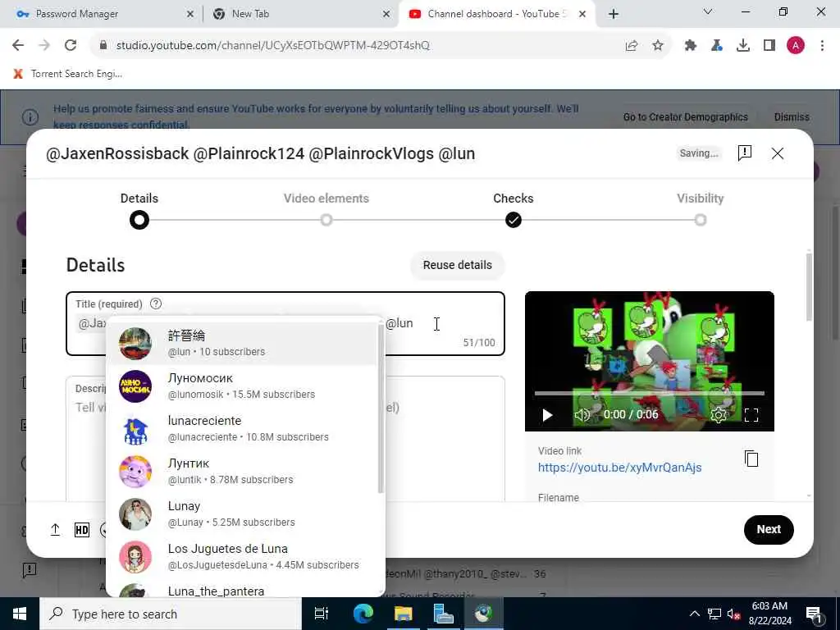Click inside the Title text field
This screenshot has width=840, height=630.
click(285, 323)
